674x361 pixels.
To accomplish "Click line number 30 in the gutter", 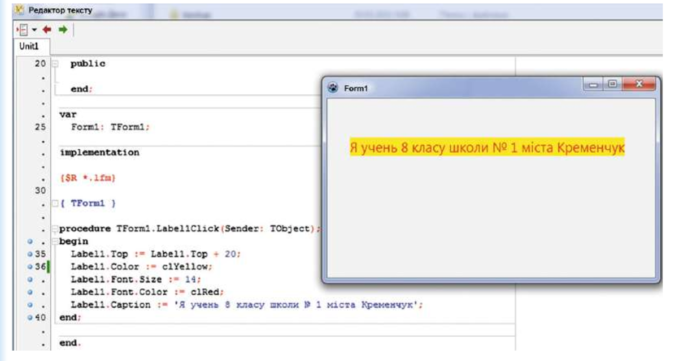I will 40,190.
